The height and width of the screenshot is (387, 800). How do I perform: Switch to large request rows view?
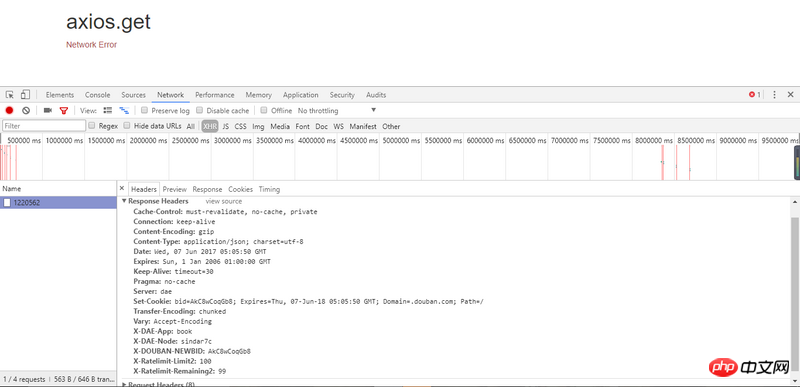coord(108,110)
